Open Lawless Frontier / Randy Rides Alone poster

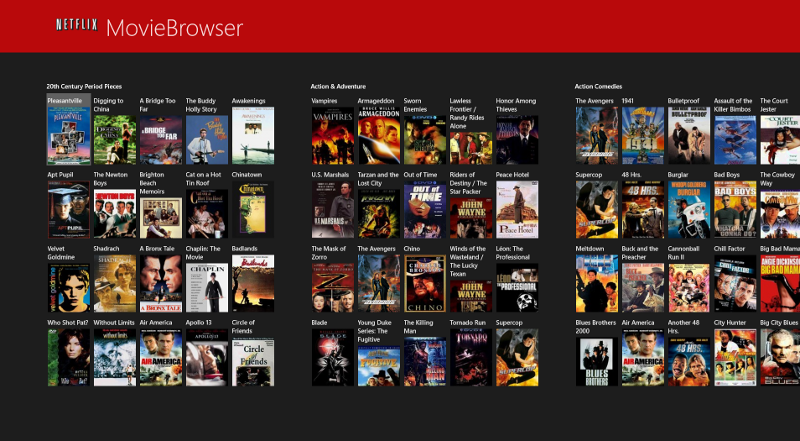tap(471, 148)
